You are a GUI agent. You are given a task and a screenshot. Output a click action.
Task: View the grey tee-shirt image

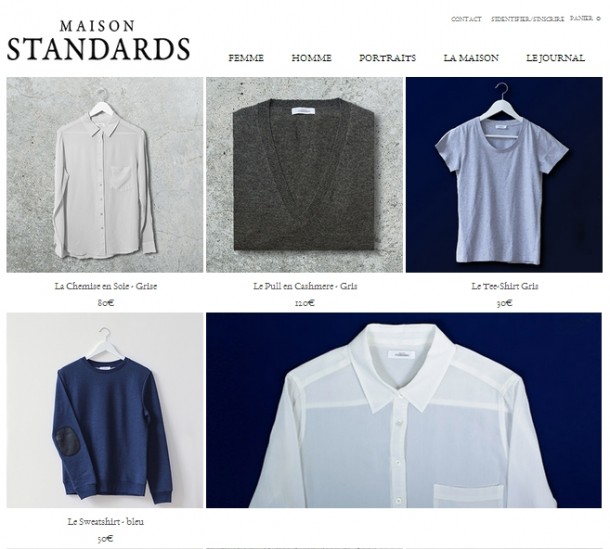pyautogui.click(x=504, y=175)
